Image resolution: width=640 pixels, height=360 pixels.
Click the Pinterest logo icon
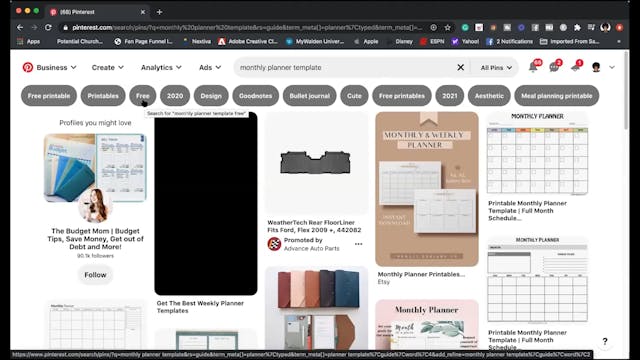[x=28, y=67]
